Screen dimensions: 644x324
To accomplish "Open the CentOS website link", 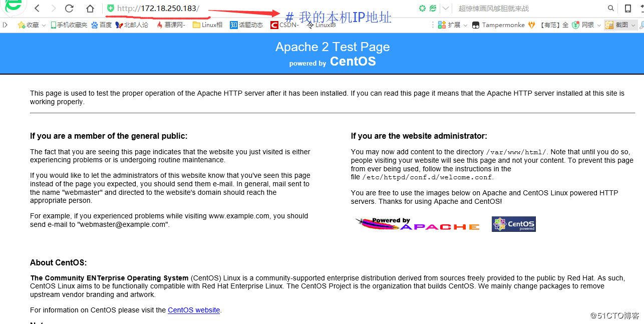I will [x=193, y=310].
